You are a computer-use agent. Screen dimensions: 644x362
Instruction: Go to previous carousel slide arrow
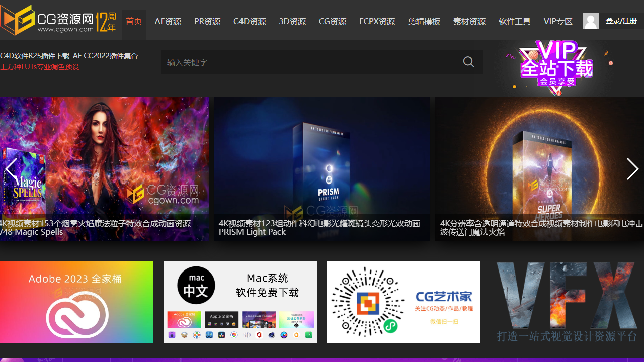[x=11, y=169]
